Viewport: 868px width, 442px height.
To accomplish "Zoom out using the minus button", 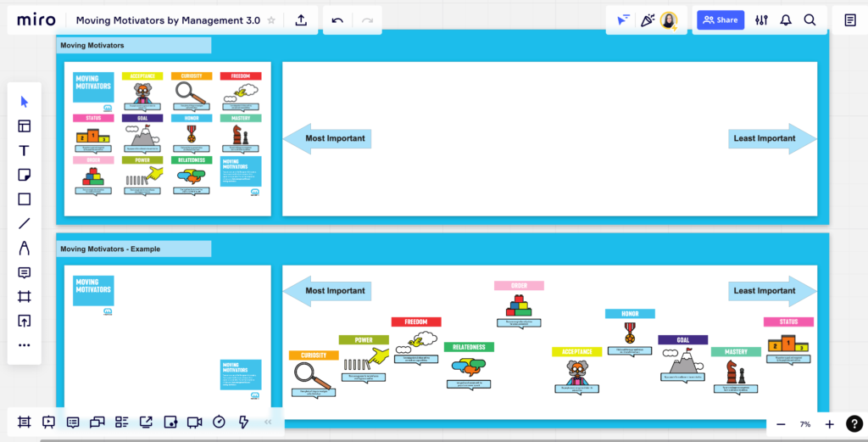I will (781, 423).
